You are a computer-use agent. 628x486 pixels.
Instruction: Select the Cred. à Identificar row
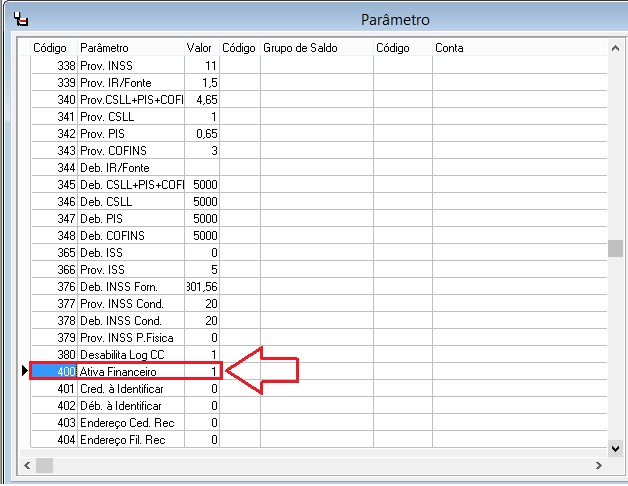pyautogui.click(x=130, y=388)
